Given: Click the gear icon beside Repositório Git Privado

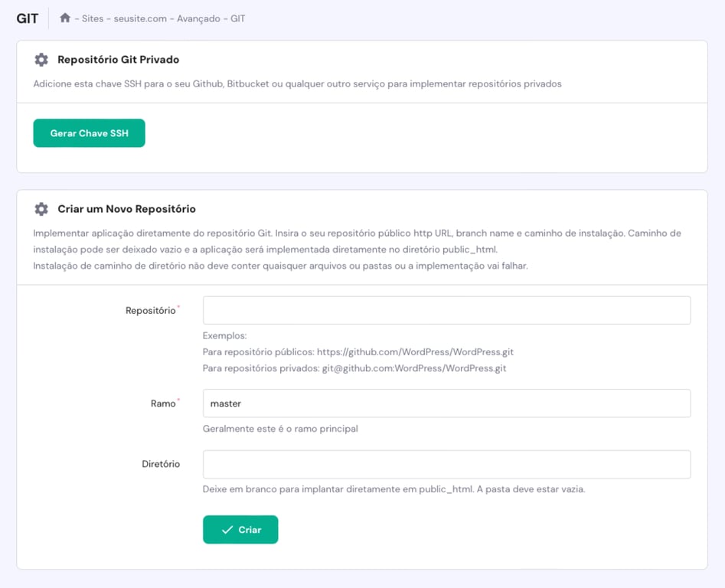Looking at the screenshot, I should [x=42, y=59].
